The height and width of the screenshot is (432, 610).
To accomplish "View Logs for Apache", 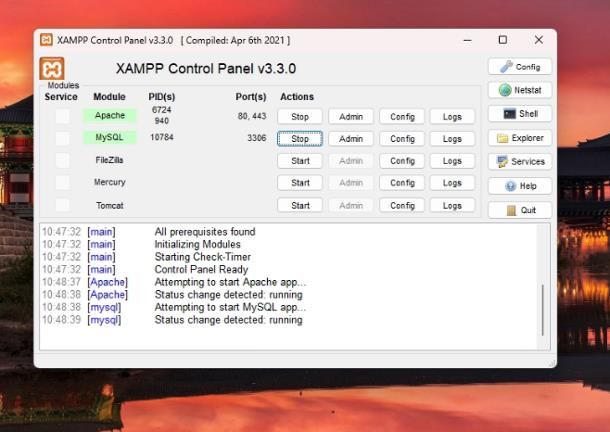I will [x=452, y=116].
